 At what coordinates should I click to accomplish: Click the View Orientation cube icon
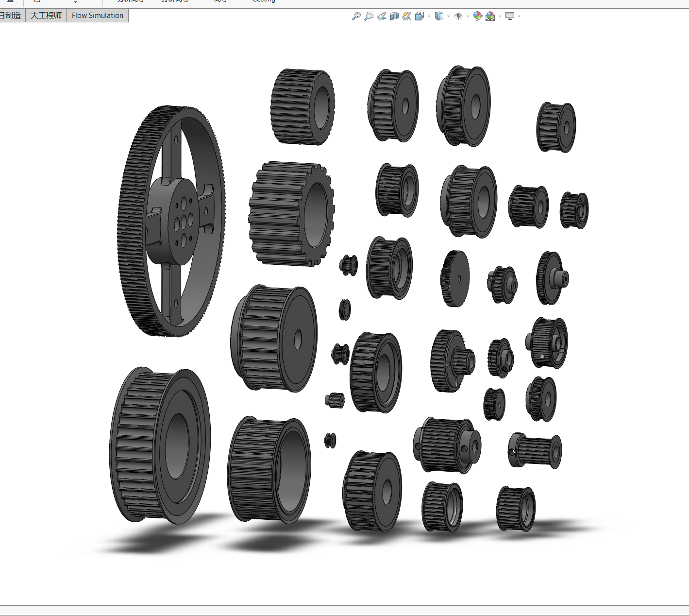420,16
